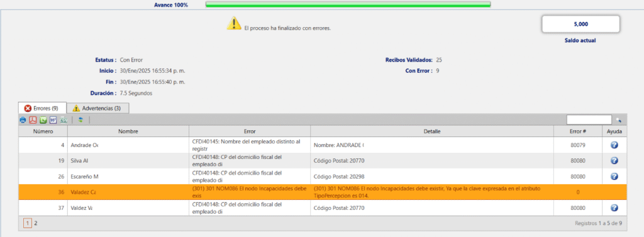Click the search magnifier icon beside the filter box
This screenshot has width=644, height=237.
tap(619, 120)
